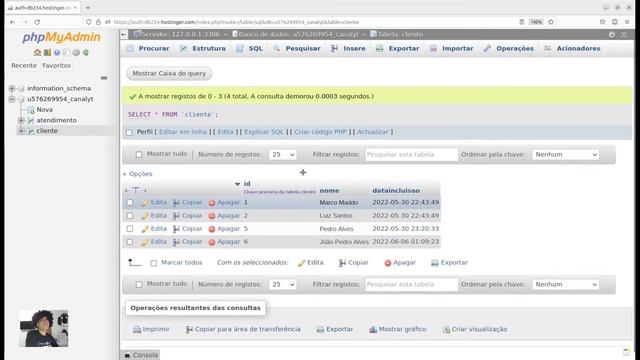This screenshot has width=640, height=360.
Task: Tick the Marcar todos checkbox
Action: [153, 263]
